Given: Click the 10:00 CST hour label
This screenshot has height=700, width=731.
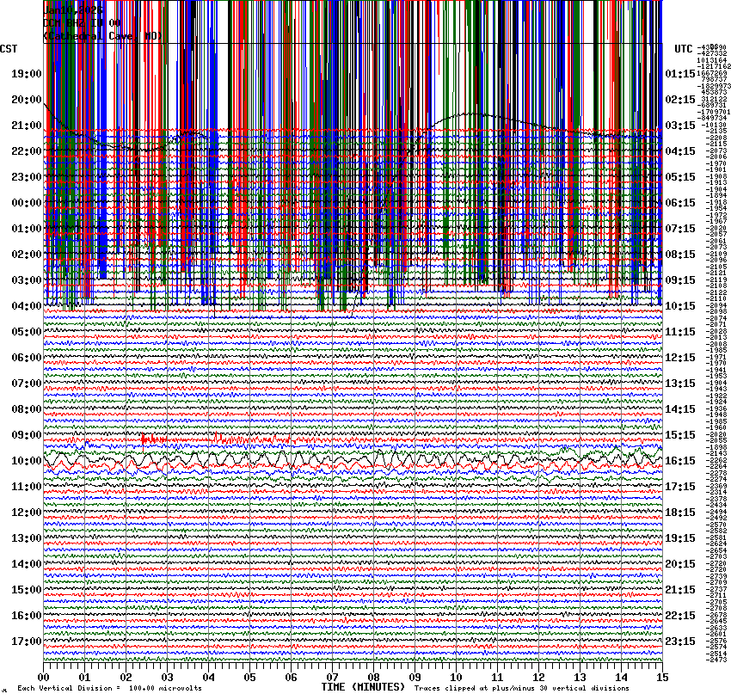Looking at the screenshot, I should point(26,461).
